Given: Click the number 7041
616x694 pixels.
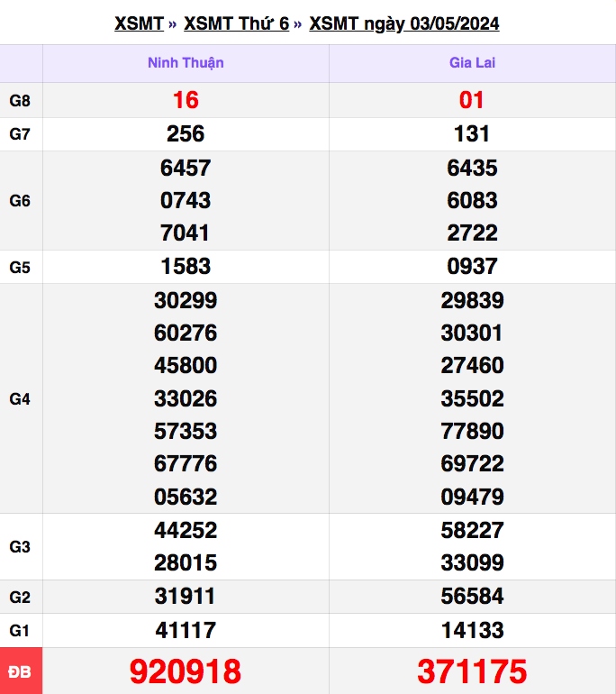Looking at the screenshot, I should pyautogui.click(x=185, y=233).
